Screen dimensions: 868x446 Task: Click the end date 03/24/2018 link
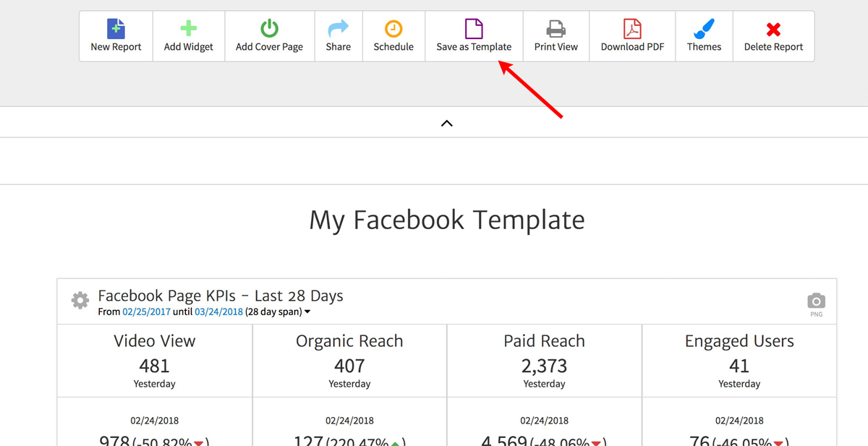click(x=218, y=312)
